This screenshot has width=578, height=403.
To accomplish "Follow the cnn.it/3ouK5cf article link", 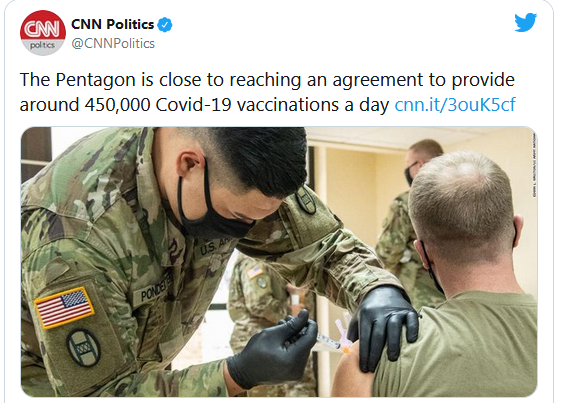I will coord(455,105).
